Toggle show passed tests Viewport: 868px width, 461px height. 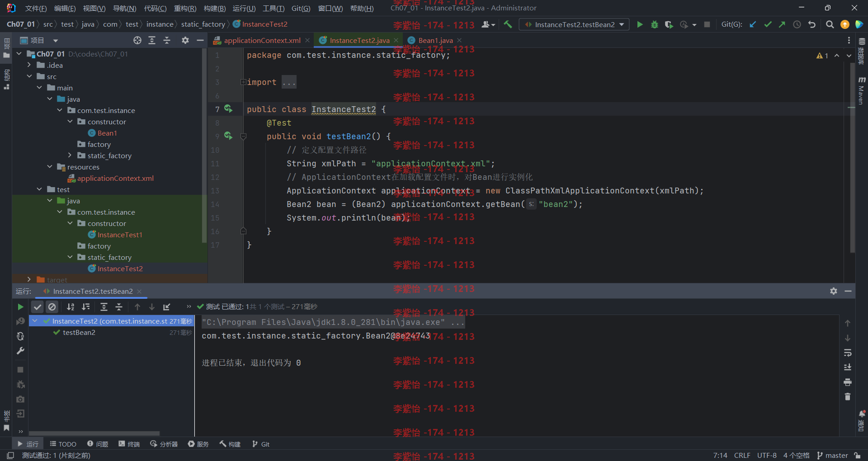pos(38,307)
